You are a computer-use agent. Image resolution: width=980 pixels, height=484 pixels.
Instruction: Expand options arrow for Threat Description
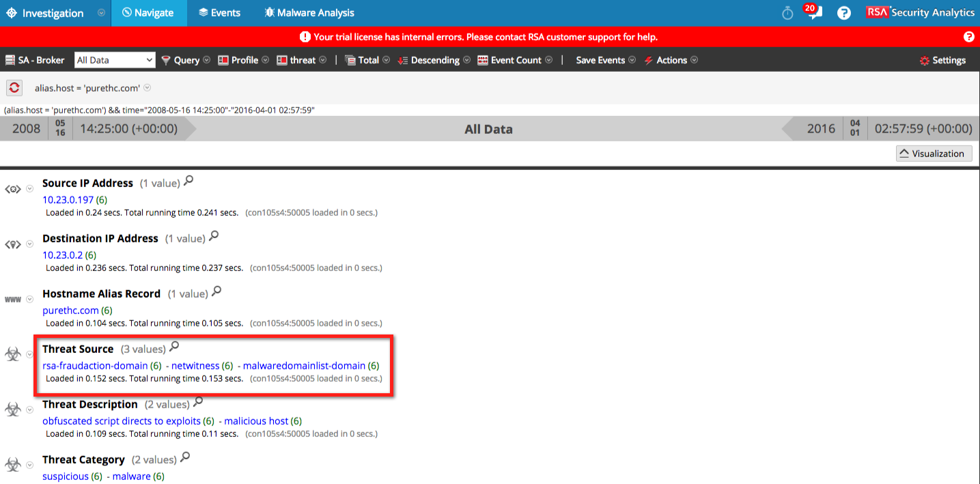29,410
